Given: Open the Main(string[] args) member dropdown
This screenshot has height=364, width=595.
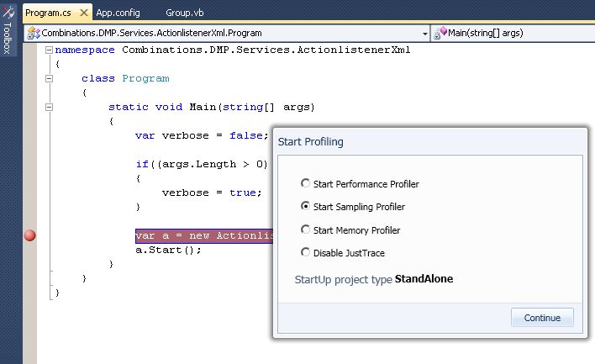Looking at the screenshot, I should [513, 34].
